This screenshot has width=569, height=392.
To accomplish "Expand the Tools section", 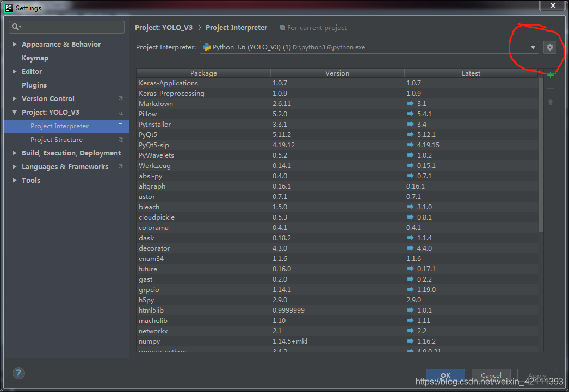I will [14, 180].
